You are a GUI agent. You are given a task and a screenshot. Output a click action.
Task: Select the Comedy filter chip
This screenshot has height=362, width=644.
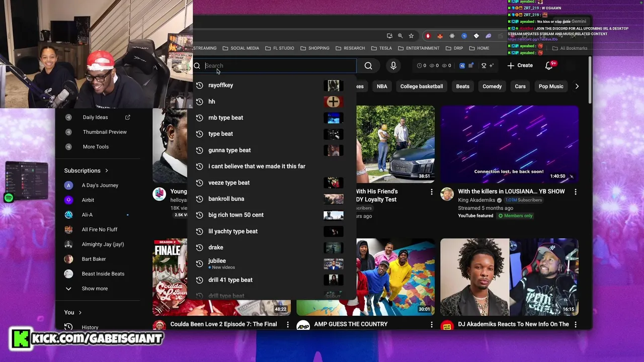[x=492, y=86]
